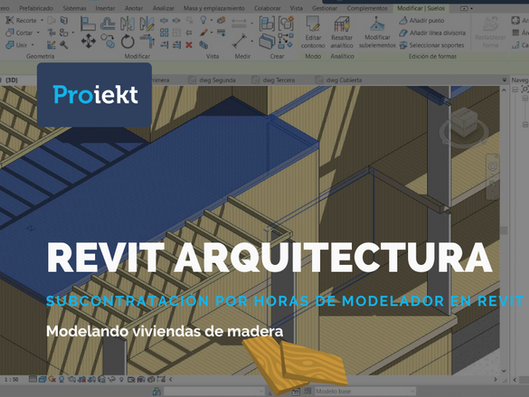The height and width of the screenshot is (397, 529).
Task: Select Mirror draw-axis tool with pencil
Action: 147,24
